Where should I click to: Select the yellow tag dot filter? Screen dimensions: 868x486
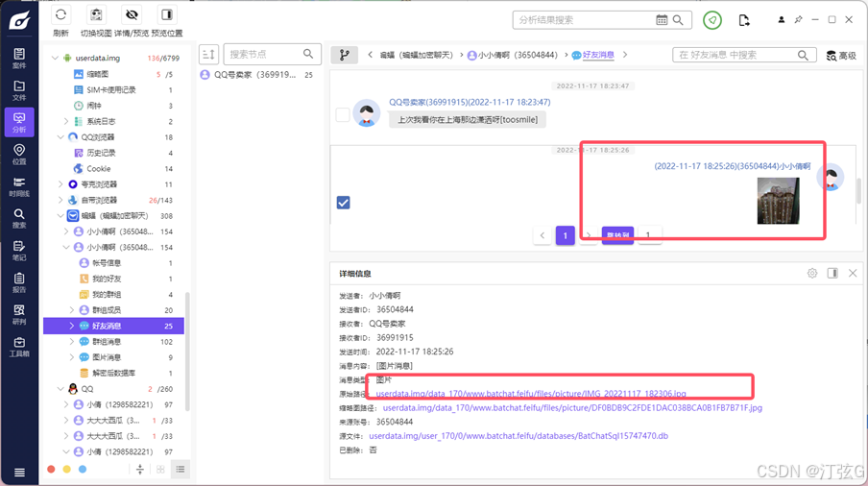[x=67, y=470]
